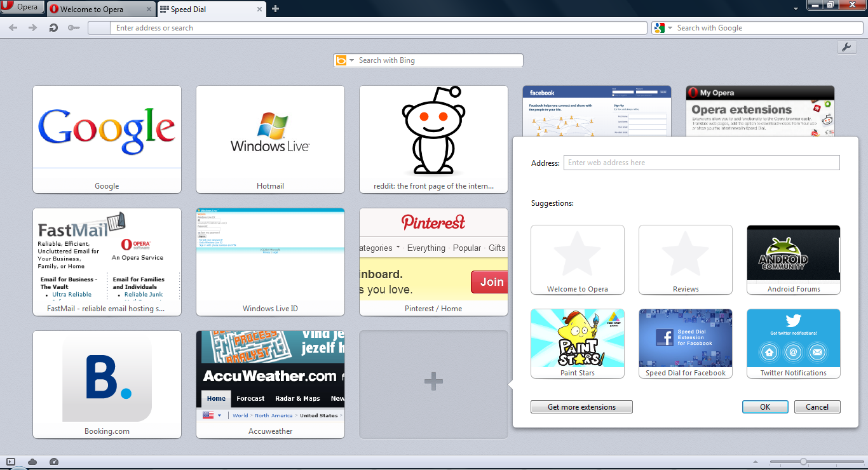This screenshot has width=868, height=470.
Task: Expand the Bing search engine dropdown
Action: [x=351, y=60]
